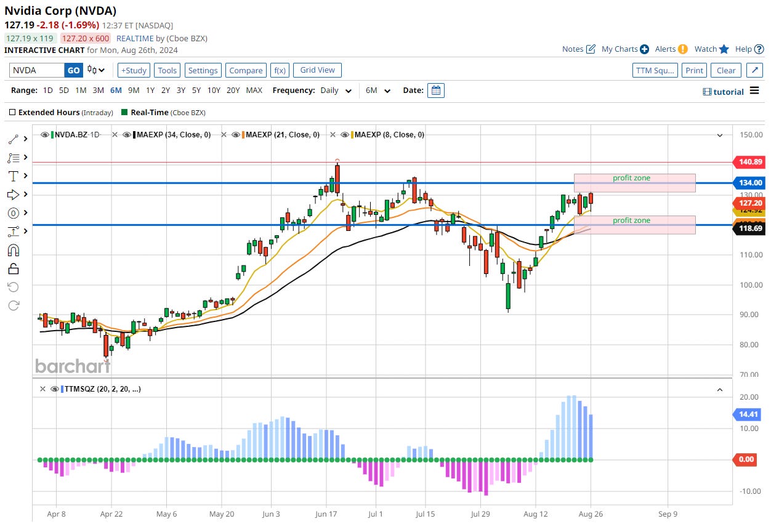Collapse the main chart legend
Screen dimensions: 771x532
720,135
